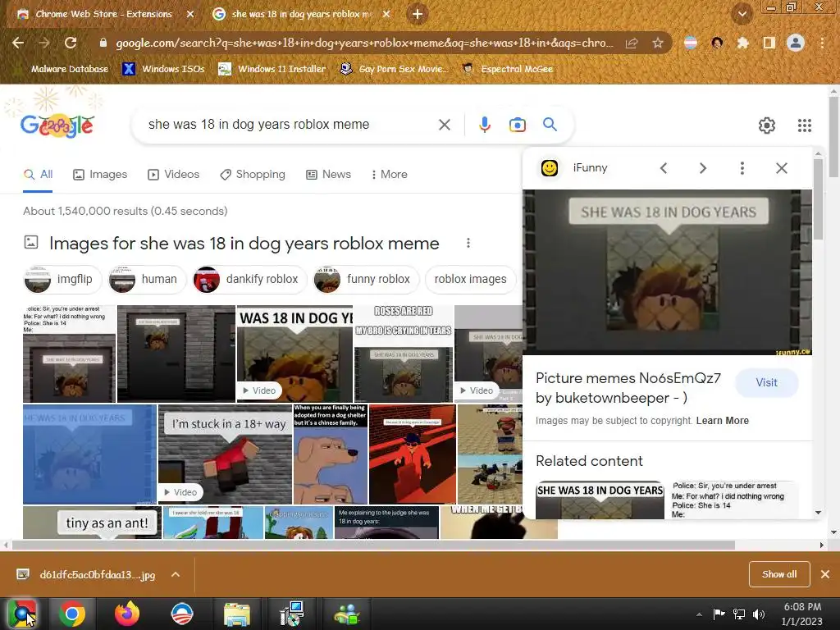Bookmark this page with the star icon
840x630 pixels.
pos(658,43)
